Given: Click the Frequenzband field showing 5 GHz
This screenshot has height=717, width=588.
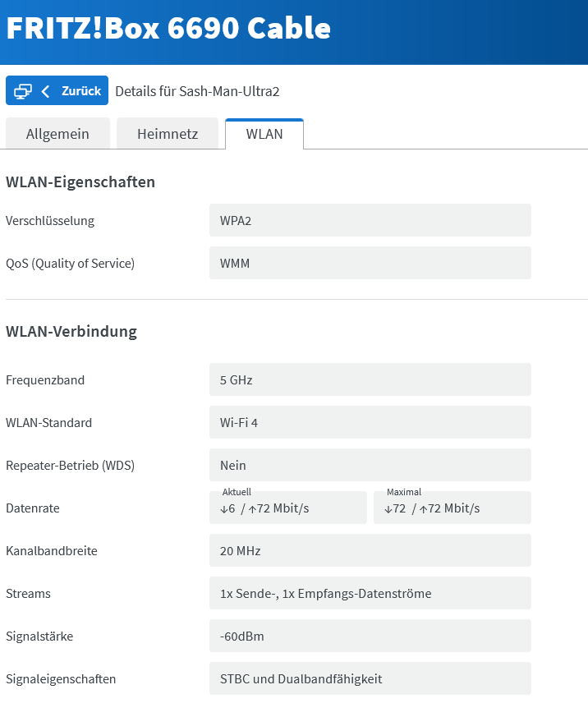Looking at the screenshot, I should pyautogui.click(x=370, y=379).
